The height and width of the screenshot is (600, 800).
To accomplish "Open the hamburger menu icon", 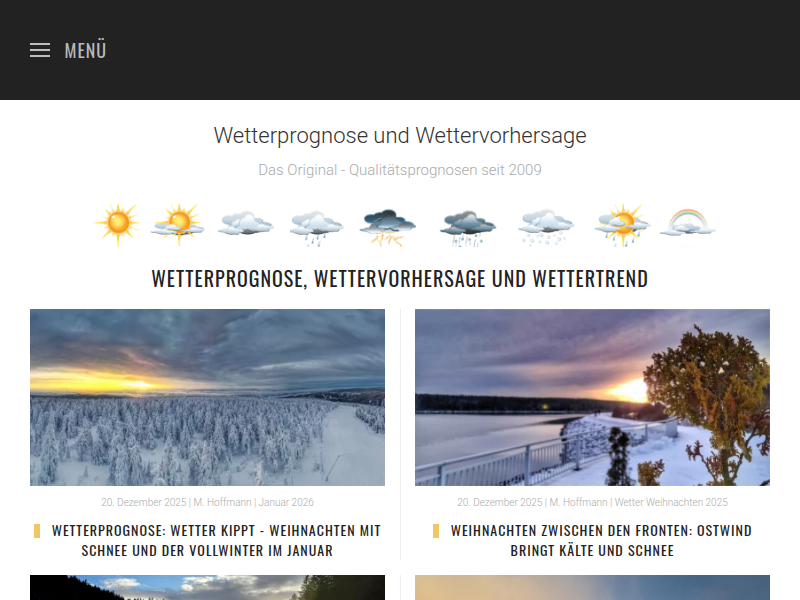I will [x=40, y=50].
